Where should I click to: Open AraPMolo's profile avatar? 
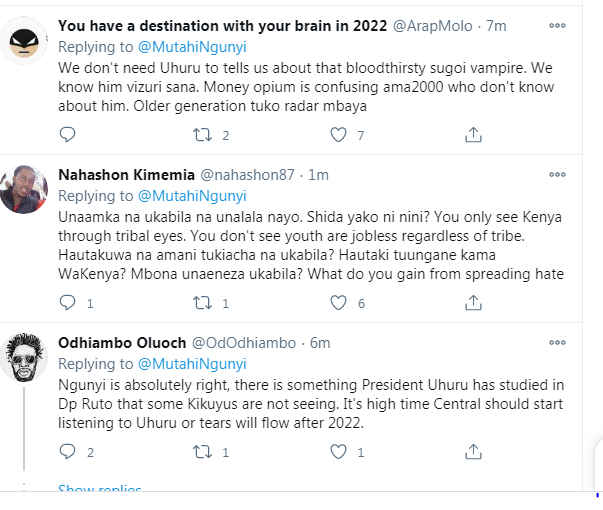(x=24, y=41)
